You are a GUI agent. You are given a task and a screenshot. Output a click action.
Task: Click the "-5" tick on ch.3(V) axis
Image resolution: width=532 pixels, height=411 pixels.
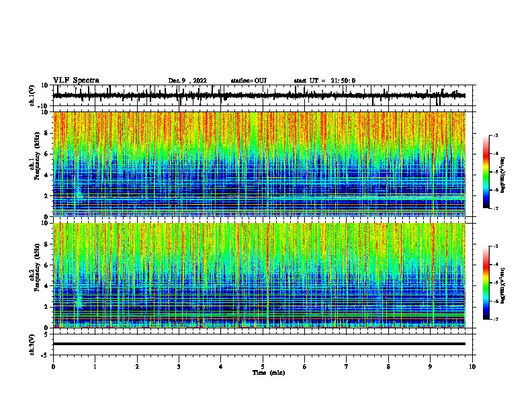point(45,355)
